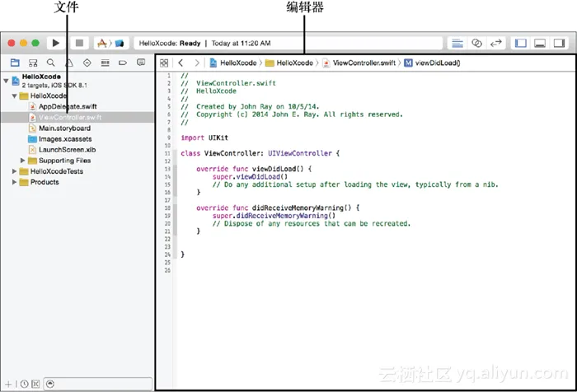Click the override func viewDidLoad() line

[x=254, y=169]
